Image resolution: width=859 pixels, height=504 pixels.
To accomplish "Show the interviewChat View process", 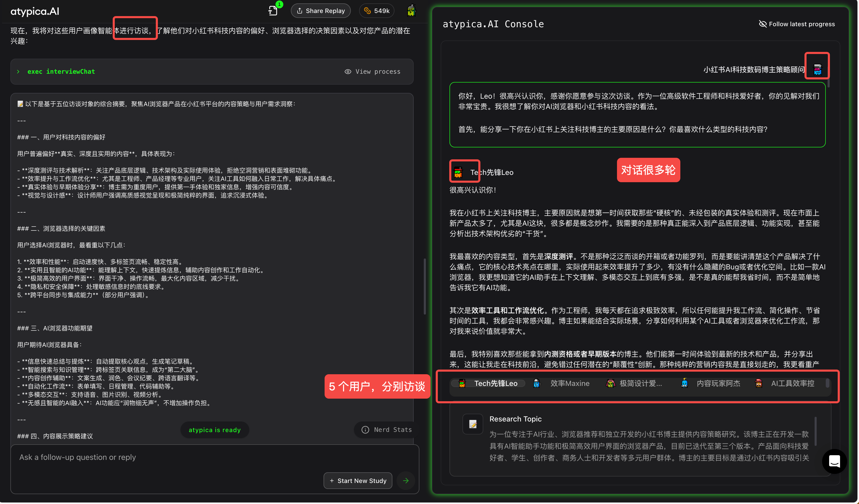I will (x=372, y=72).
